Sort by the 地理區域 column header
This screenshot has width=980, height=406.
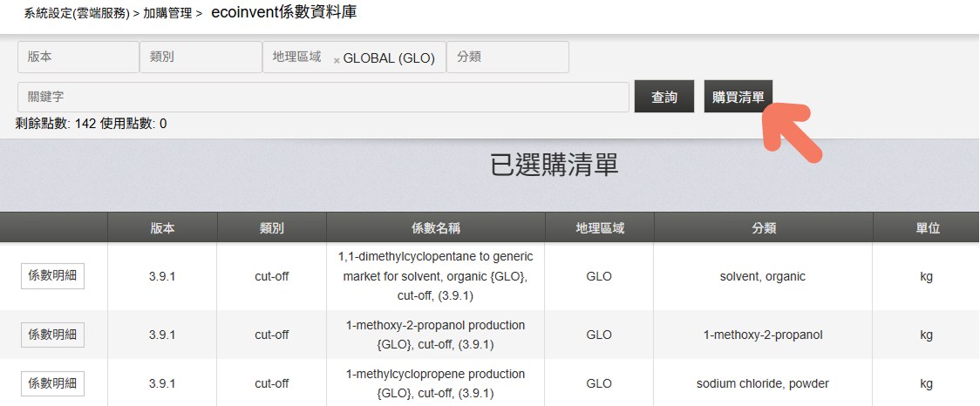(x=599, y=228)
